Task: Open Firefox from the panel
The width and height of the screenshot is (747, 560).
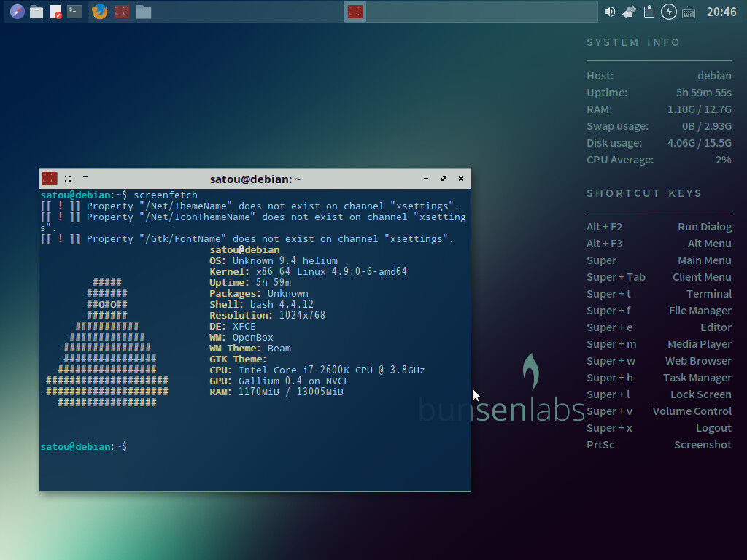Action: [99, 12]
